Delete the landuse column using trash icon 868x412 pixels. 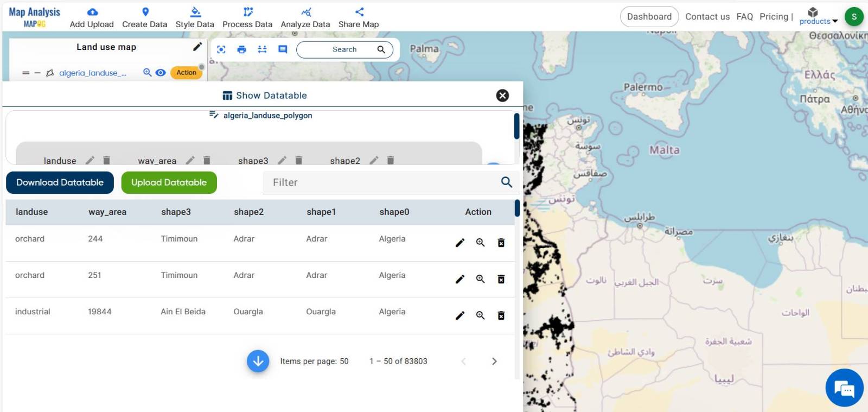107,160
